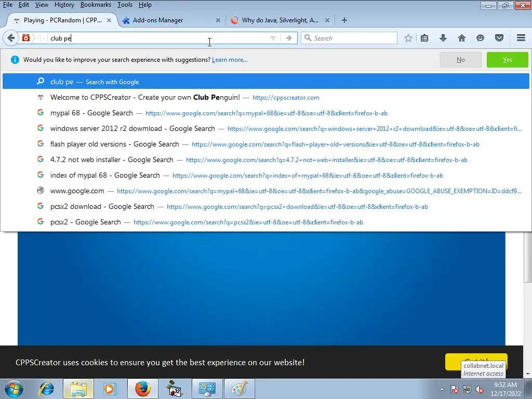
Task: Click the page vertical scrollbar
Action: click(528, 258)
